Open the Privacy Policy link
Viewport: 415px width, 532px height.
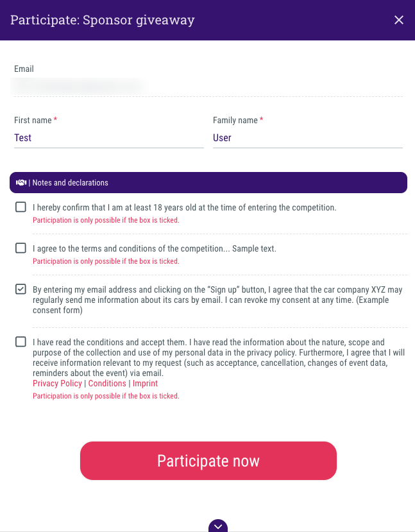coord(57,383)
